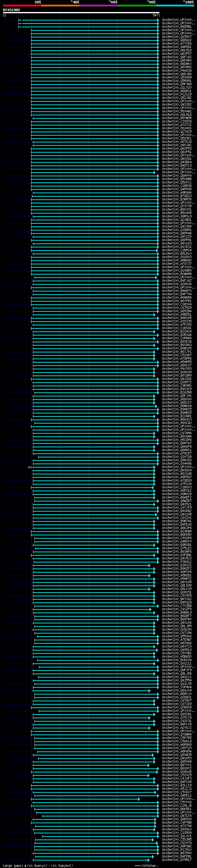
Task: Select label UniRef100_C6THM4
Action: (177, 433)
